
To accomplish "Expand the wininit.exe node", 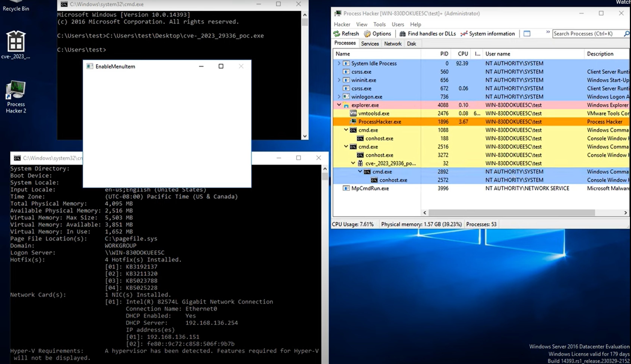I will (339, 80).
